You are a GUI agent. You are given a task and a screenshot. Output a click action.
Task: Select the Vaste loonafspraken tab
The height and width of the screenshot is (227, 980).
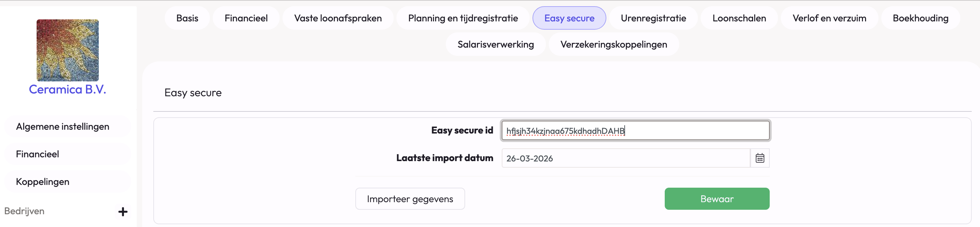click(338, 18)
